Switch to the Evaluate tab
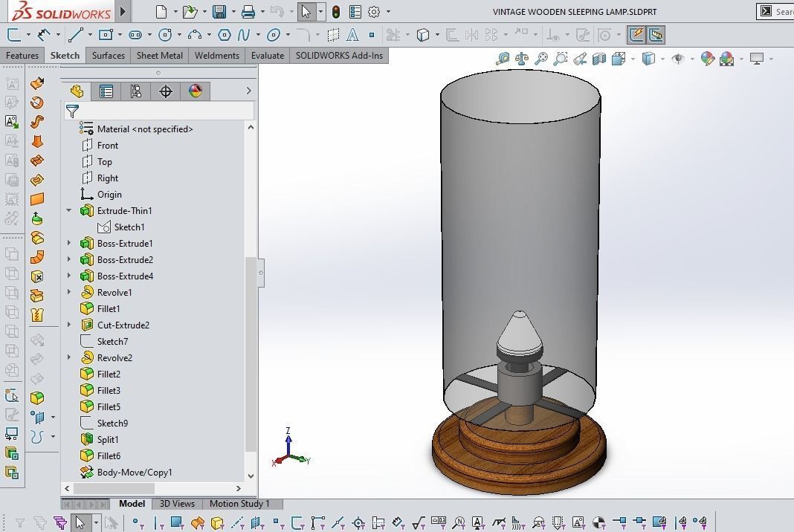This screenshot has height=532, width=794. [x=268, y=56]
